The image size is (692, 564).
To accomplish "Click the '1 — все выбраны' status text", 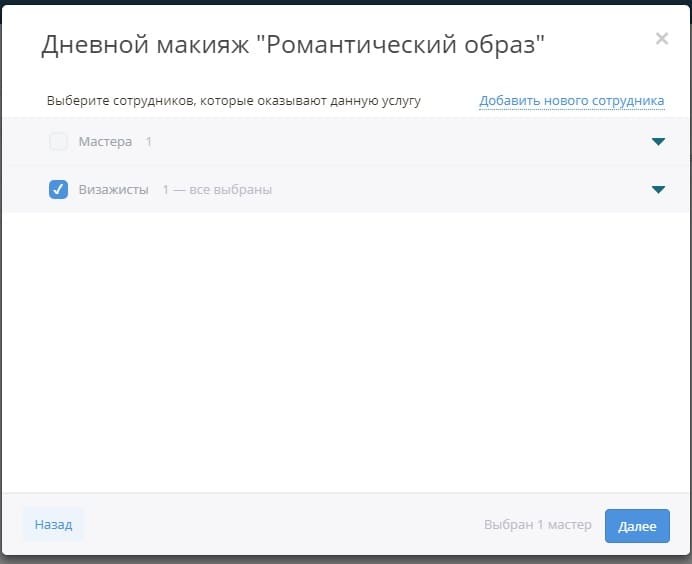I will pos(217,190).
